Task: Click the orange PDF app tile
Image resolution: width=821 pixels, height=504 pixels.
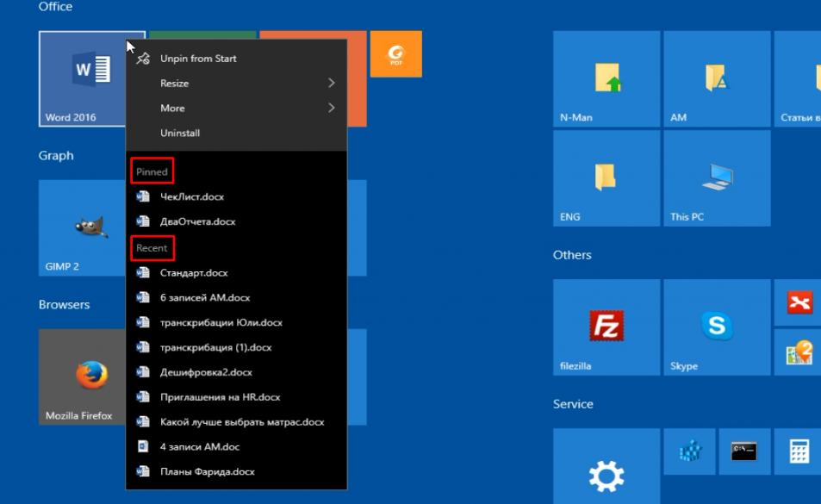Action: pos(395,54)
